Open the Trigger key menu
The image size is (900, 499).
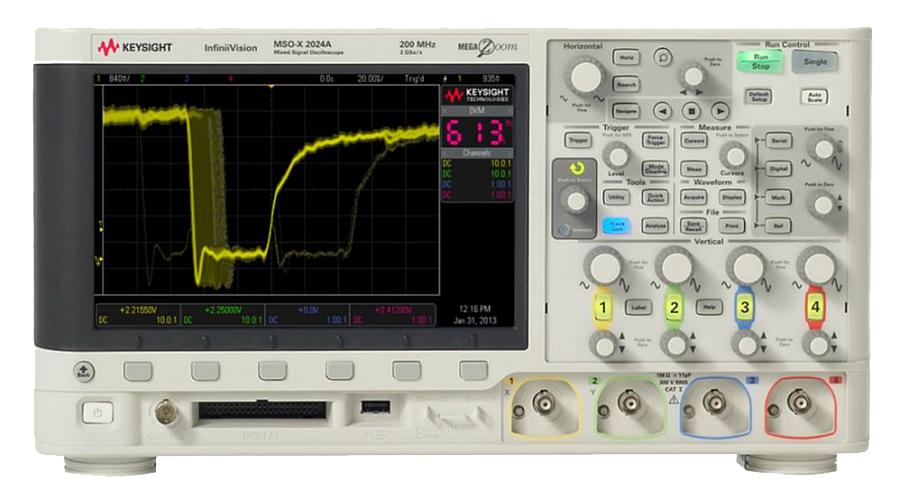pyautogui.click(x=578, y=140)
